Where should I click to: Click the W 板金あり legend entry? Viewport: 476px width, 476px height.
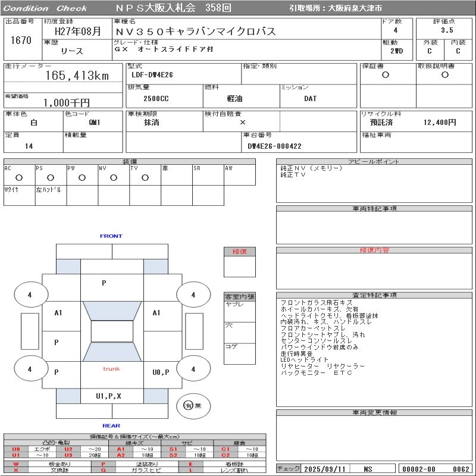tap(48, 464)
